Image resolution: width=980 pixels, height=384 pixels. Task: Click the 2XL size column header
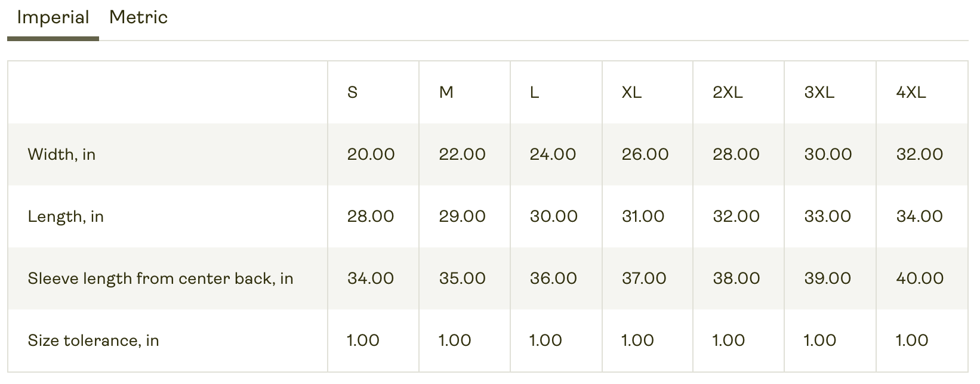(728, 92)
